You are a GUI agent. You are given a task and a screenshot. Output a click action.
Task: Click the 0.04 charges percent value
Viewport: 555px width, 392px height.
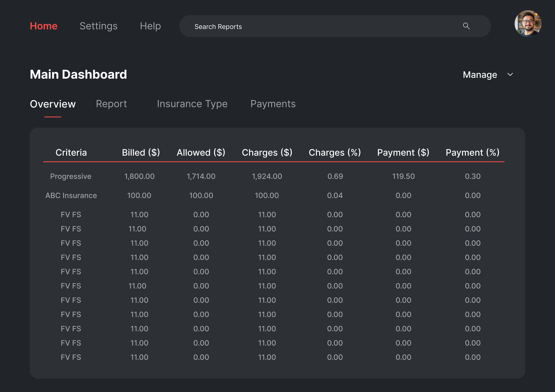(335, 195)
